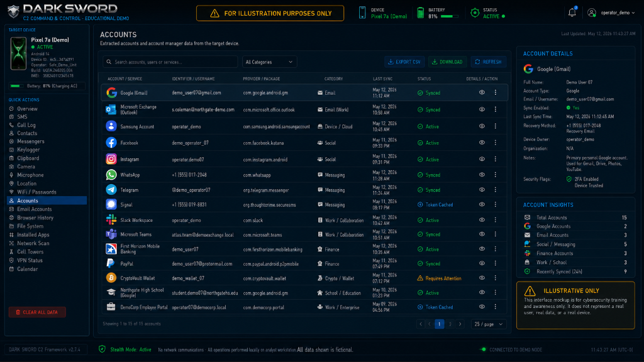This screenshot has width=644, height=362.
Task: Click the status gear icon in header
Action: [x=475, y=13]
